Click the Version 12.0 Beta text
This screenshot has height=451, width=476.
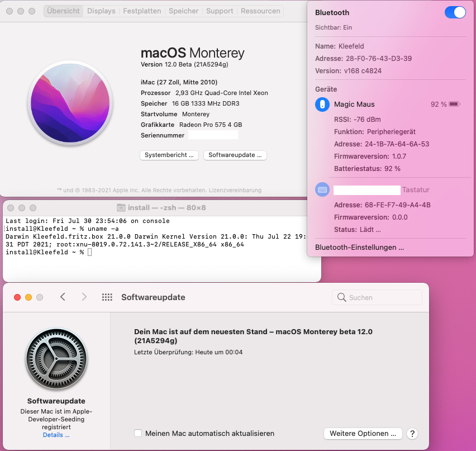(x=184, y=64)
